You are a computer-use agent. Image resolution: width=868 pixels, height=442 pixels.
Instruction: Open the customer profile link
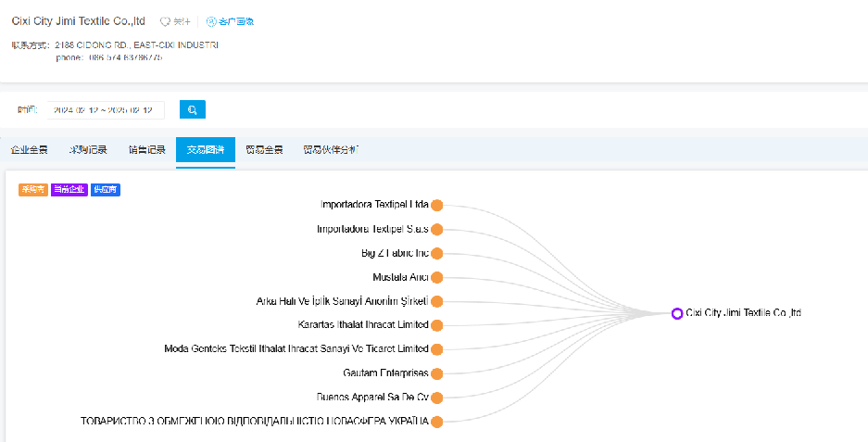coord(230,21)
